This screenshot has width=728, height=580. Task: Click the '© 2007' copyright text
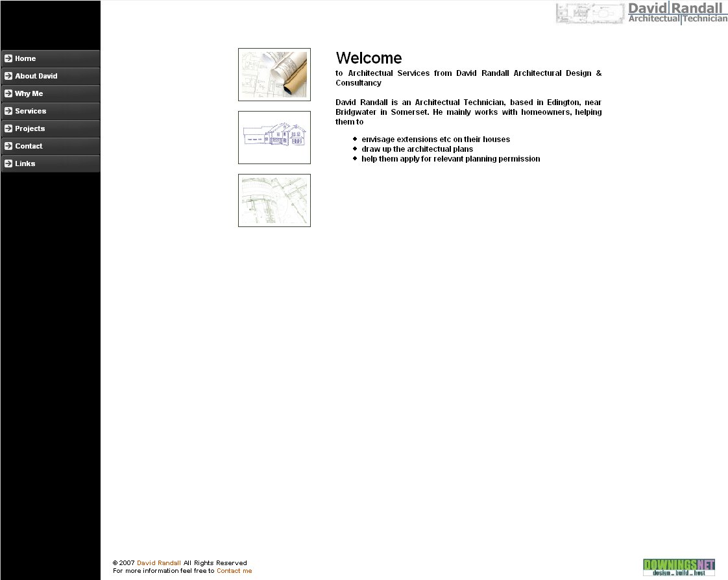click(123, 563)
